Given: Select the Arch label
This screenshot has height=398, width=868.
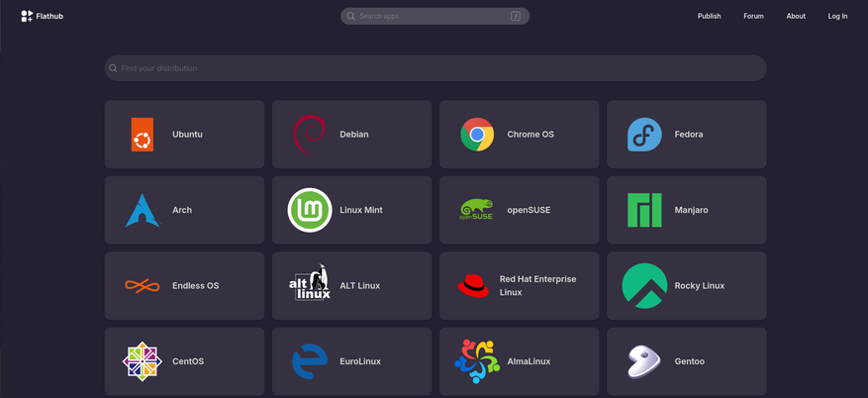Looking at the screenshot, I should point(182,210).
